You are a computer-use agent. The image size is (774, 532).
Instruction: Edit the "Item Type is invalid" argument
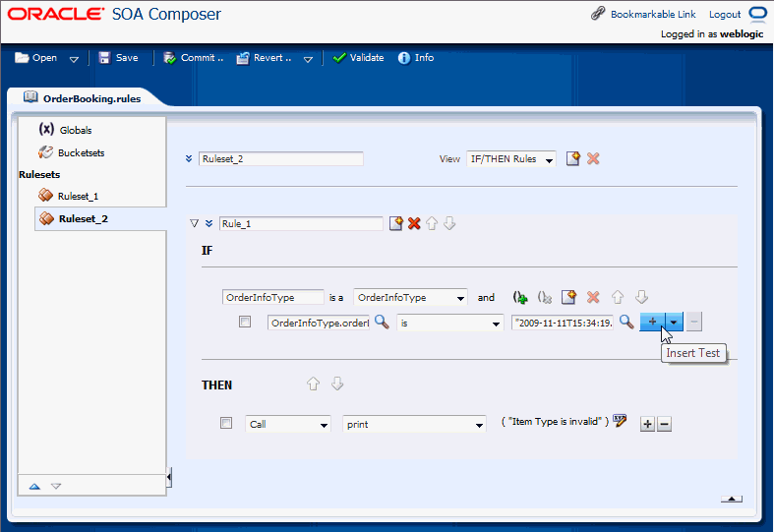pyautogui.click(x=620, y=421)
